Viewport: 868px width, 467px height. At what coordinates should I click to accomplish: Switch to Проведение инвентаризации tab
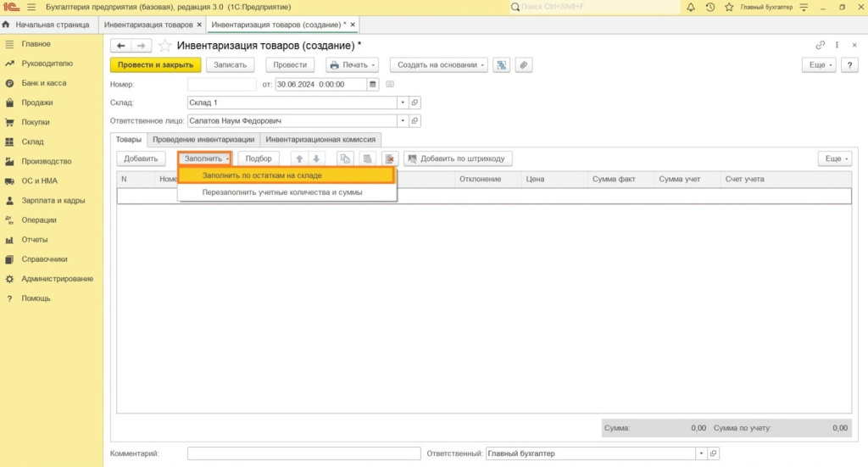(x=203, y=139)
